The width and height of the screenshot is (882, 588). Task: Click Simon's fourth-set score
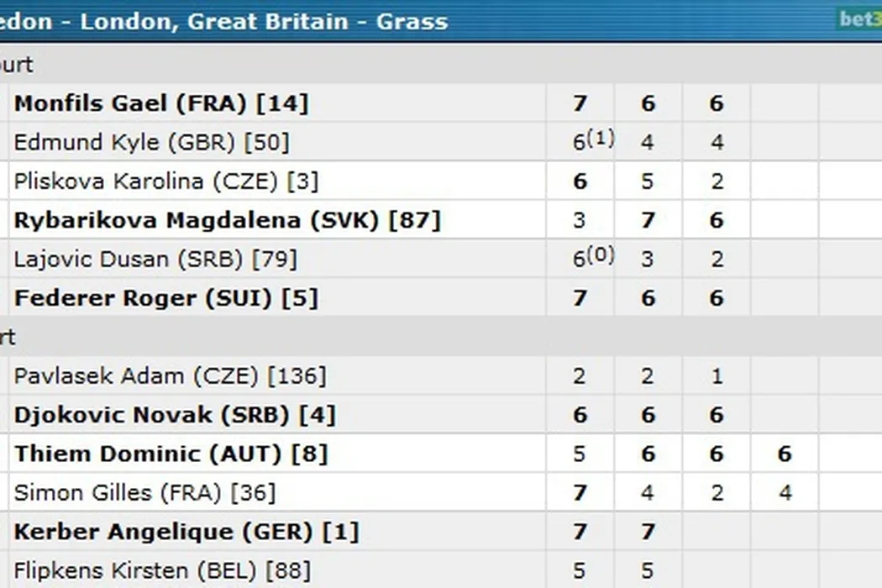[784, 492]
